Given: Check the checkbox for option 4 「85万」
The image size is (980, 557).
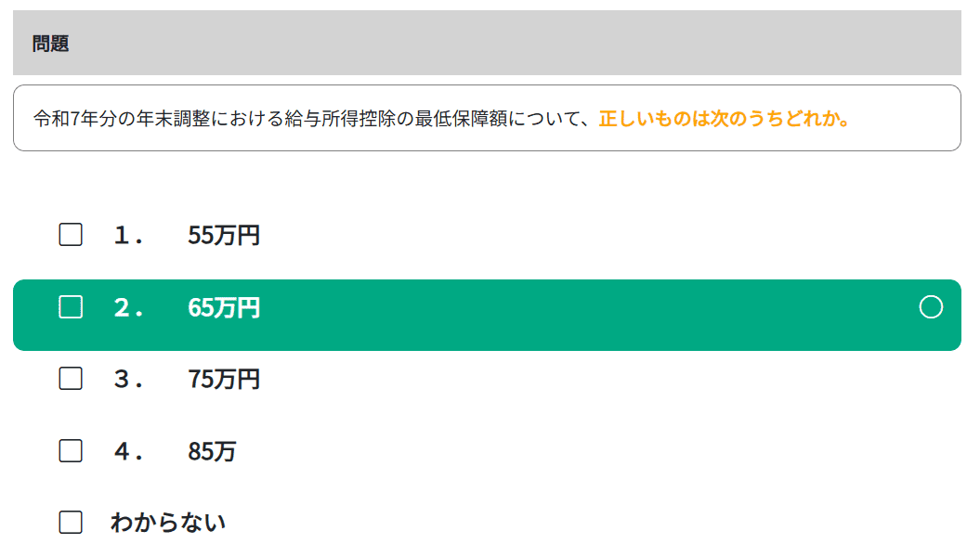Looking at the screenshot, I should click(70, 451).
